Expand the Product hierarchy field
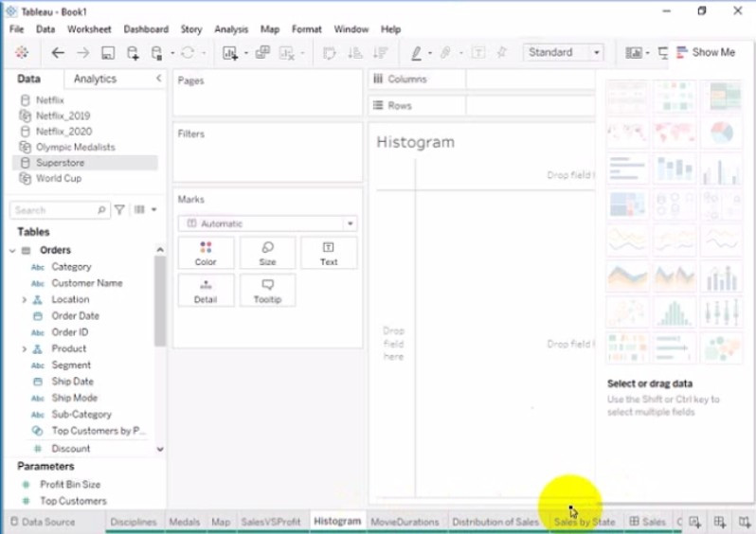Image resolution: width=756 pixels, height=534 pixels. (x=25, y=348)
